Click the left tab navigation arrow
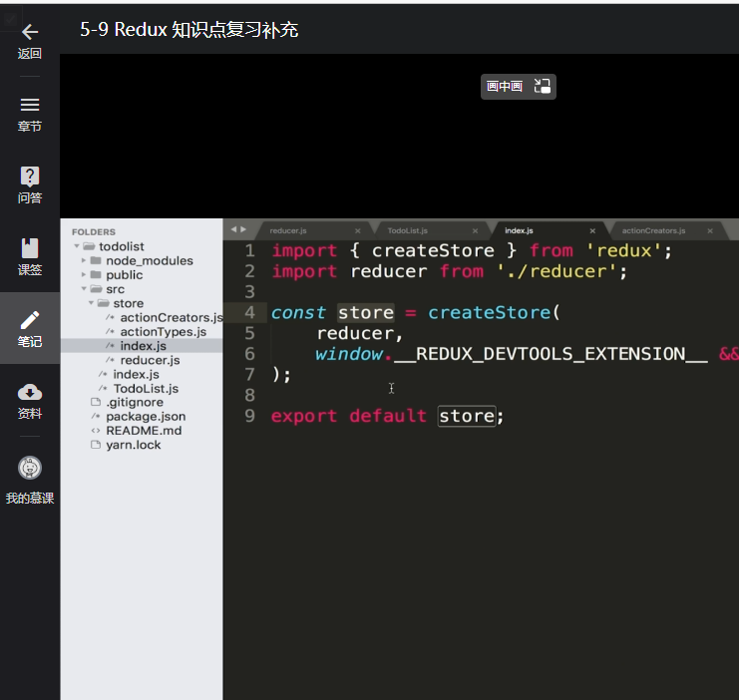739x700 pixels. (233, 229)
